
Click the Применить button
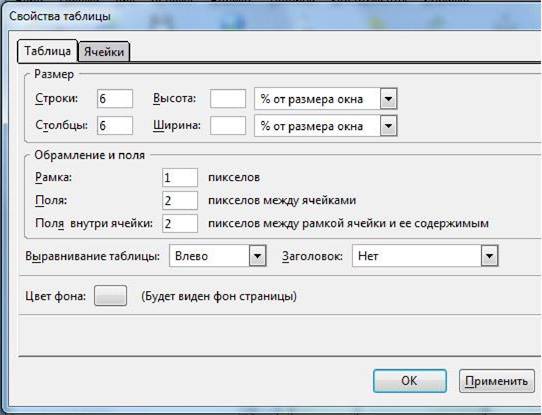tap(497, 381)
